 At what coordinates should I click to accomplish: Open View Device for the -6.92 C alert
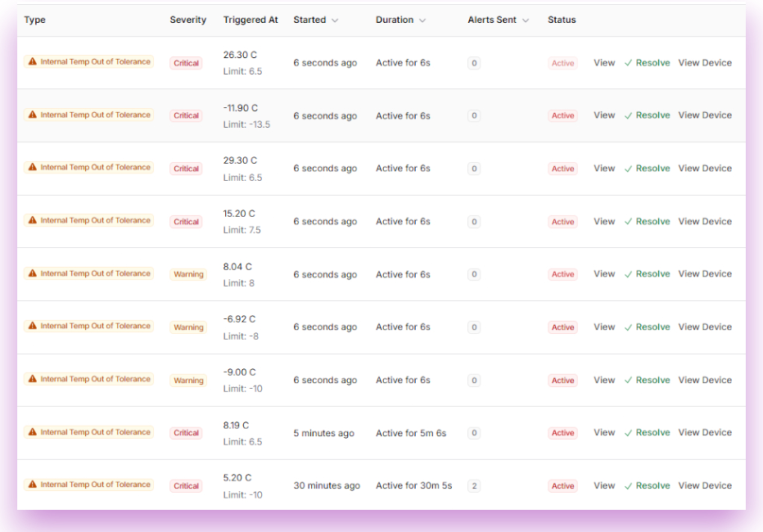tap(705, 327)
